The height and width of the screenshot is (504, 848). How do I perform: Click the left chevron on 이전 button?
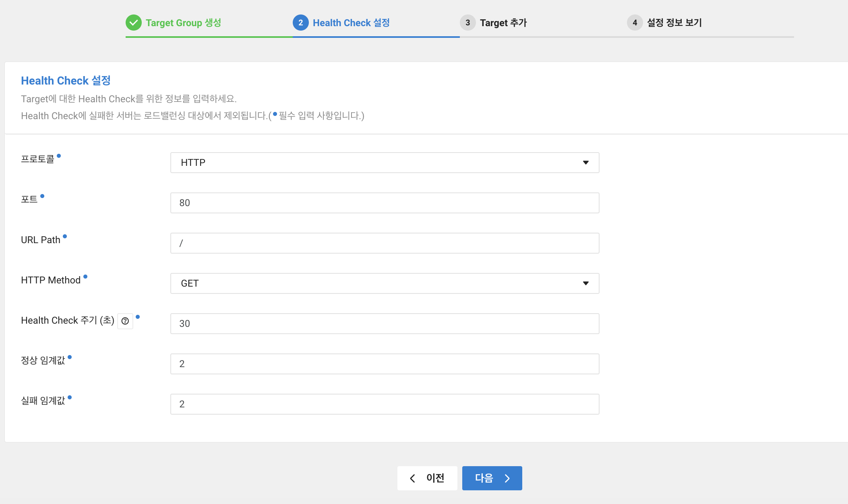coord(412,478)
